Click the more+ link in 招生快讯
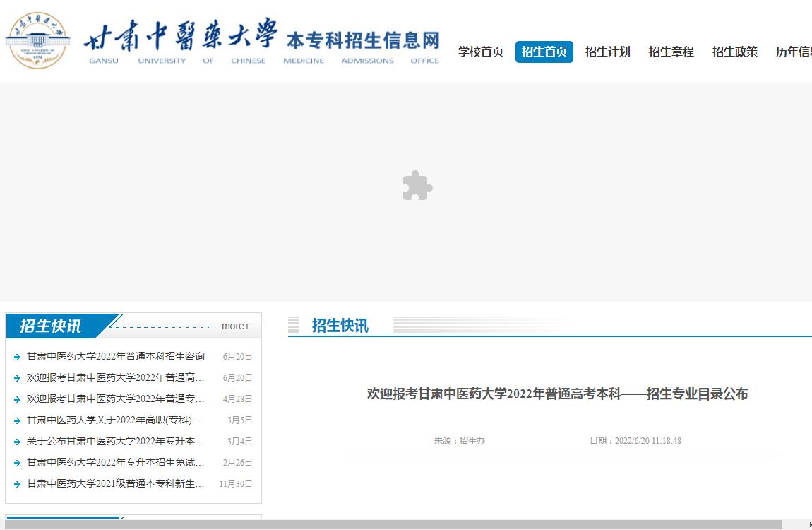The image size is (812, 530). (x=236, y=326)
